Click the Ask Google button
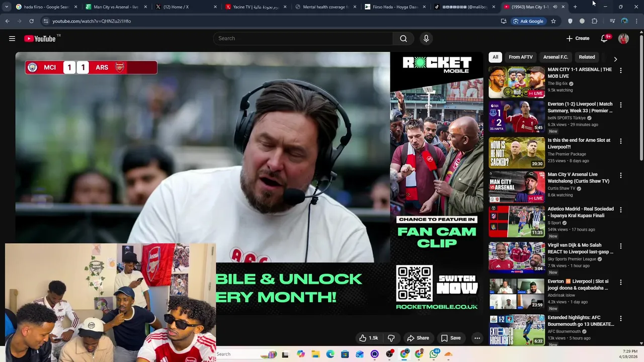This screenshot has height=362, width=644. (x=528, y=21)
